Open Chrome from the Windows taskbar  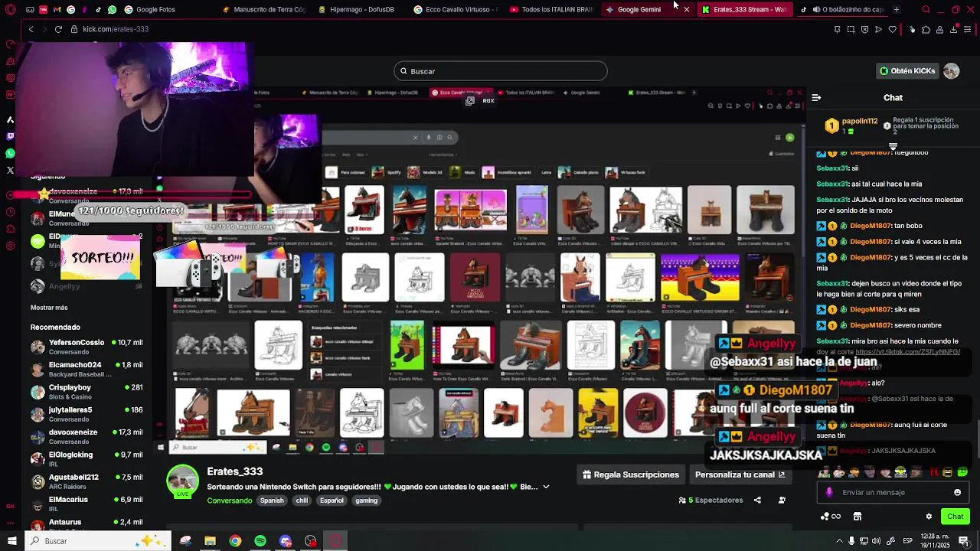(x=235, y=541)
